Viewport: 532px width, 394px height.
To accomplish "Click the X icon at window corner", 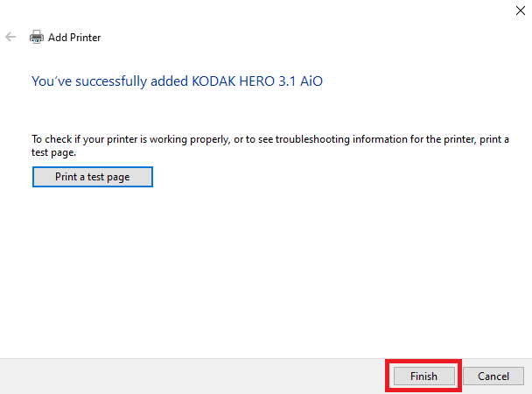I will [520, 11].
